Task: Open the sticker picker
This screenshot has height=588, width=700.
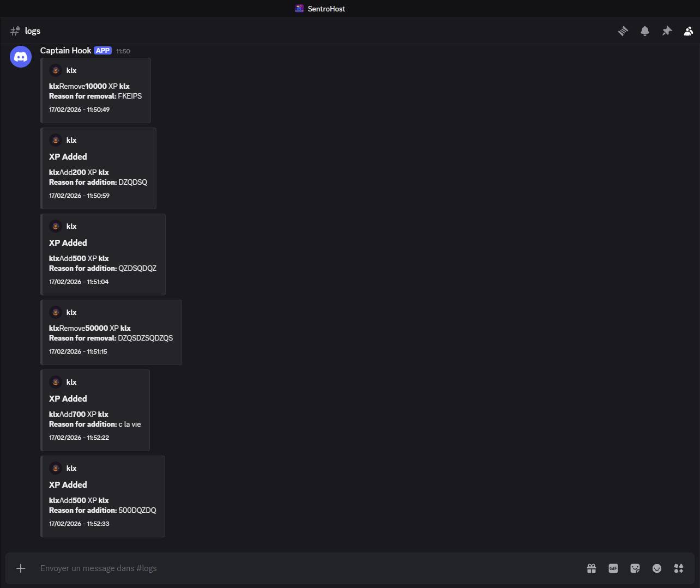Action: [x=635, y=568]
